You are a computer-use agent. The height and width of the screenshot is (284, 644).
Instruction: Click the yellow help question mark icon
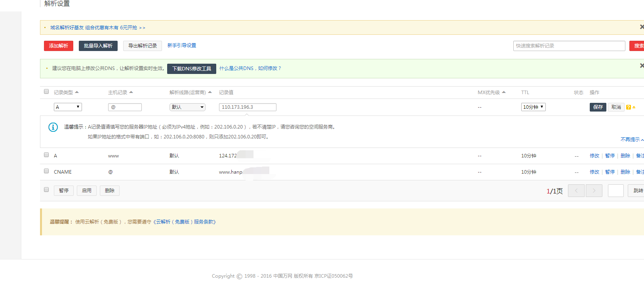[x=628, y=107]
